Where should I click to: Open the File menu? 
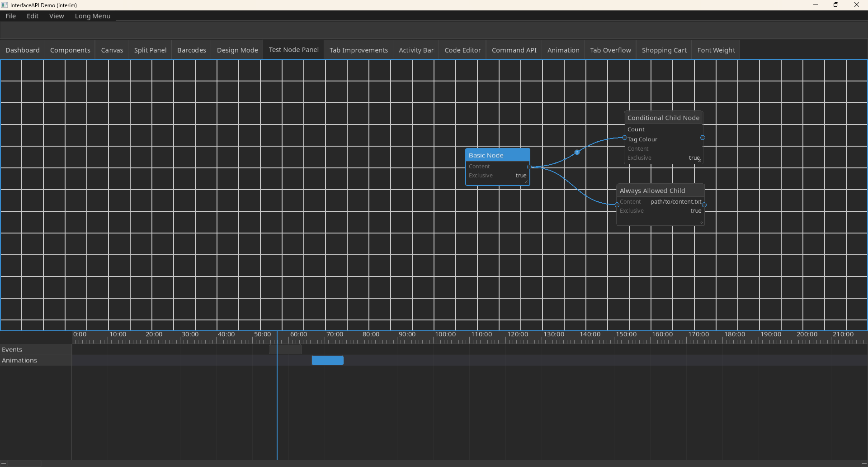(11, 16)
